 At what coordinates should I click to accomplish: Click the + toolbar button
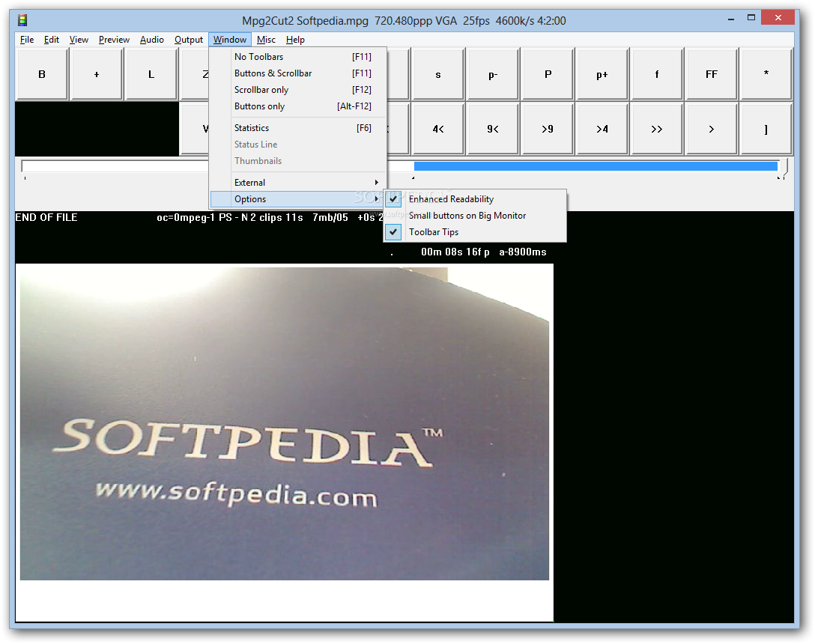(x=97, y=74)
